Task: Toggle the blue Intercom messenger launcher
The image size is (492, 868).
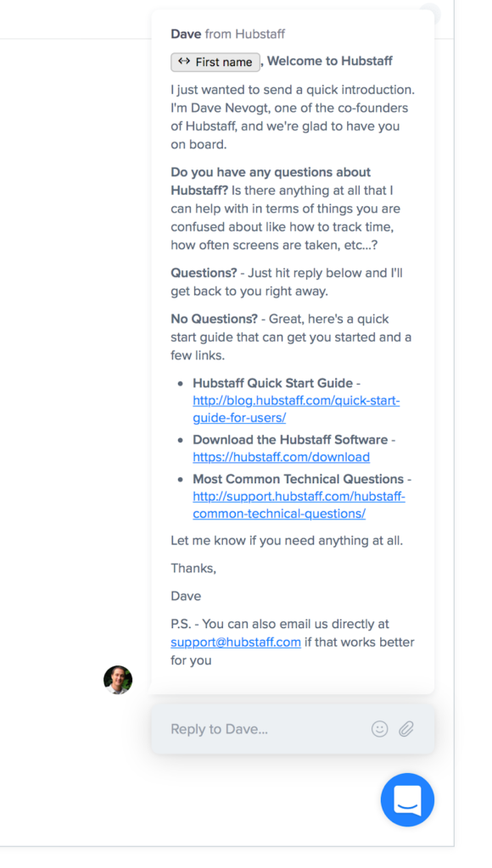Action: click(407, 800)
